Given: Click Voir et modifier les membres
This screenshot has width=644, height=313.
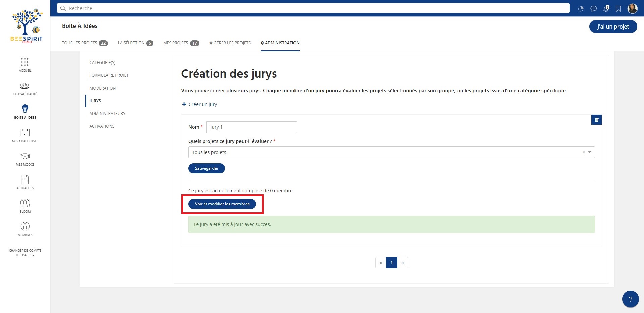Looking at the screenshot, I should [x=222, y=204].
